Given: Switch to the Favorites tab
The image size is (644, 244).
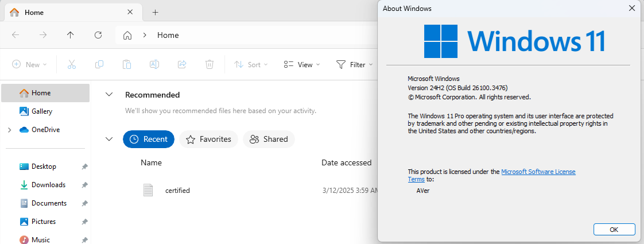Looking at the screenshot, I should (209, 140).
